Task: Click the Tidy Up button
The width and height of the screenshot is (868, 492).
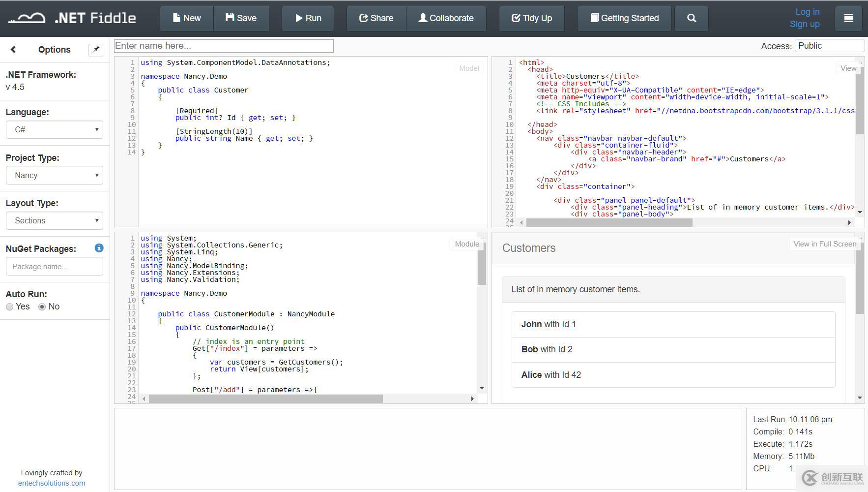Action: tap(531, 18)
